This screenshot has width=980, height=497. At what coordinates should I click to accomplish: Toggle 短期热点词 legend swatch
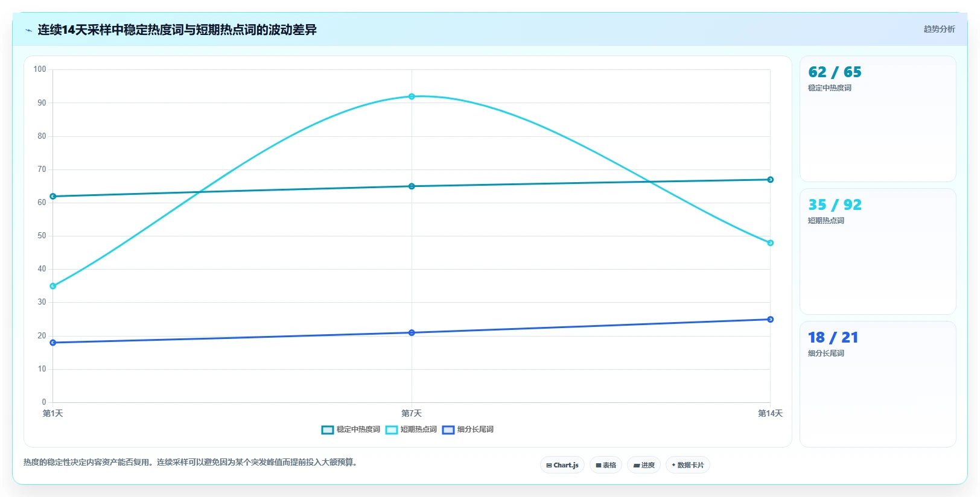(392, 430)
